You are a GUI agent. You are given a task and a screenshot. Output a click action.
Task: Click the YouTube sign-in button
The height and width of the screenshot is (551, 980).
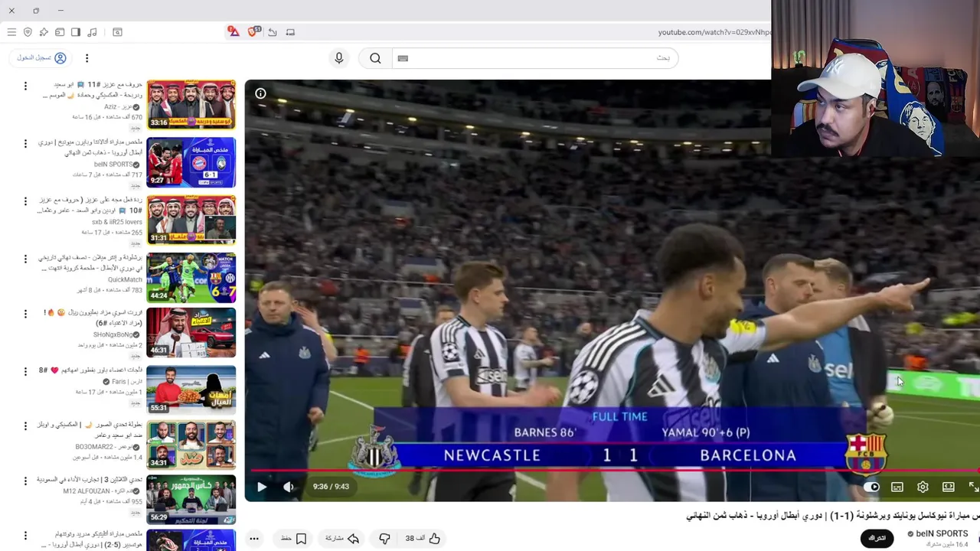pos(42,57)
